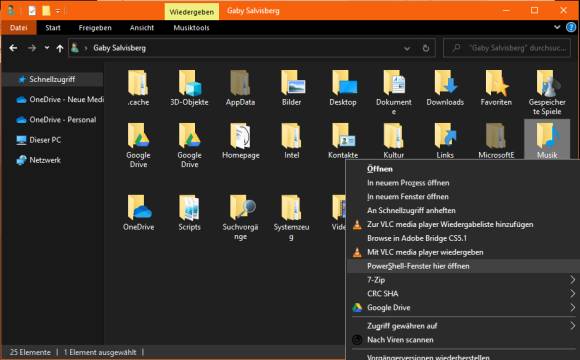Open the Gespeicherte Spiele folder
580x360 pixels.
click(x=547, y=92)
